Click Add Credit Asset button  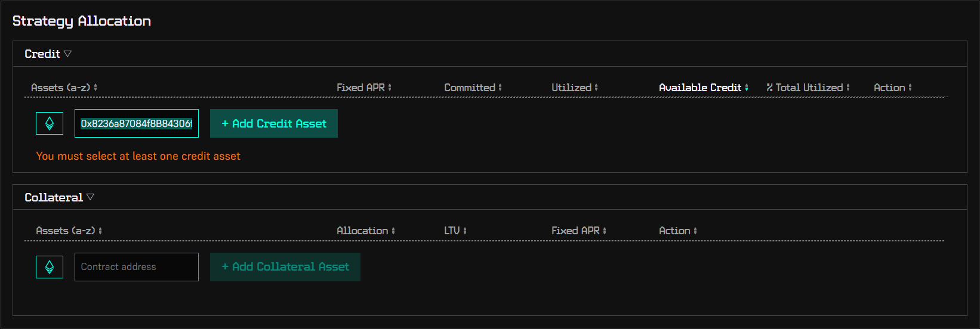(273, 123)
